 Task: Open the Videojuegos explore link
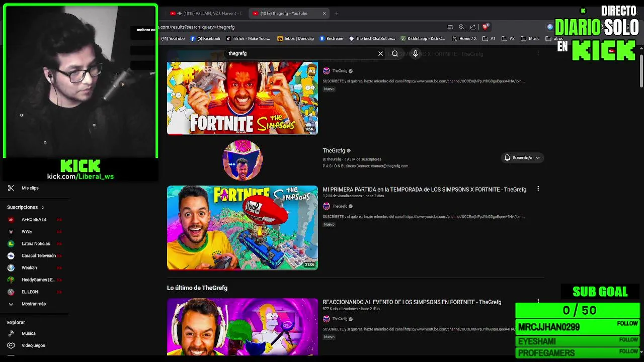click(33, 345)
